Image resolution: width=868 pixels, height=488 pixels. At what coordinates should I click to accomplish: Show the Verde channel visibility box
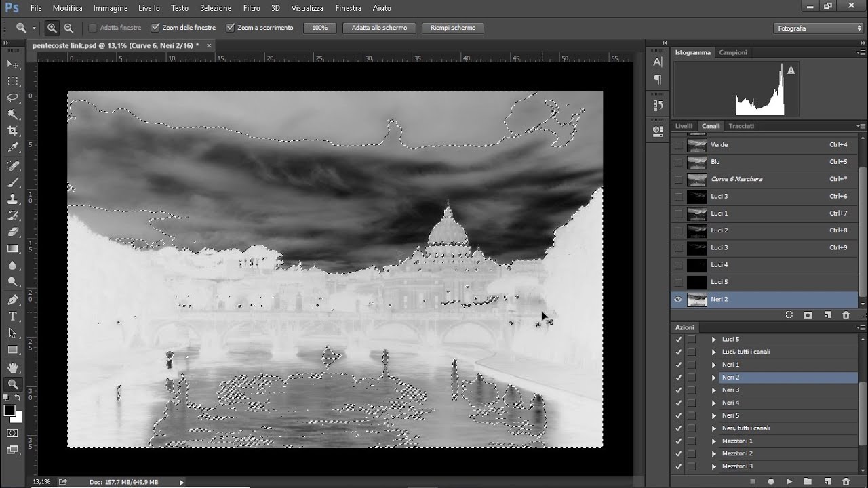coord(678,144)
